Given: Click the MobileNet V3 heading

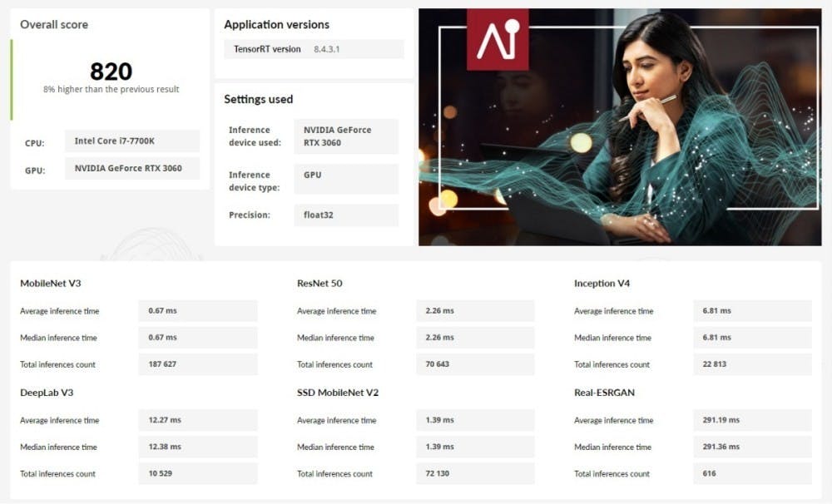Looking at the screenshot, I should point(51,284).
